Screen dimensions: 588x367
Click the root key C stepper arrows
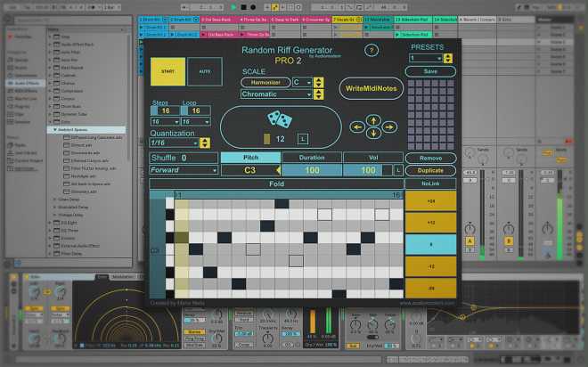318,82
